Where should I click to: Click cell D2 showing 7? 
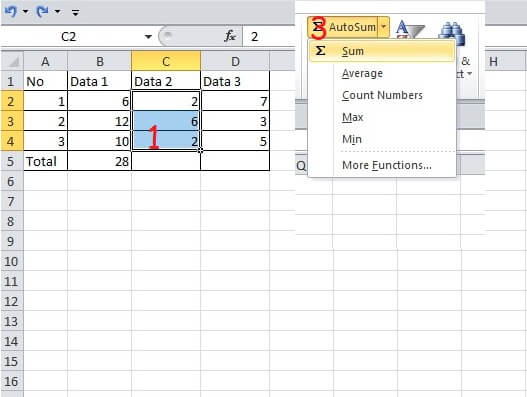pyautogui.click(x=235, y=101)
